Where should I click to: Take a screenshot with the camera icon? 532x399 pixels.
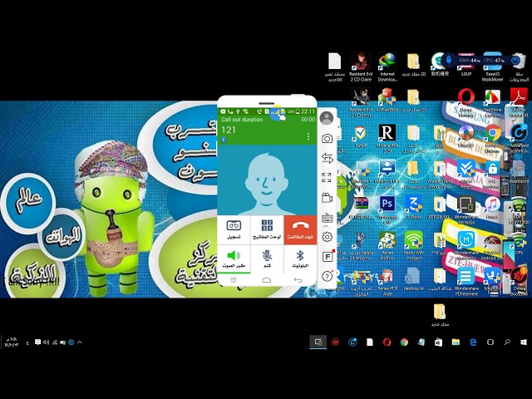(327, 139)
